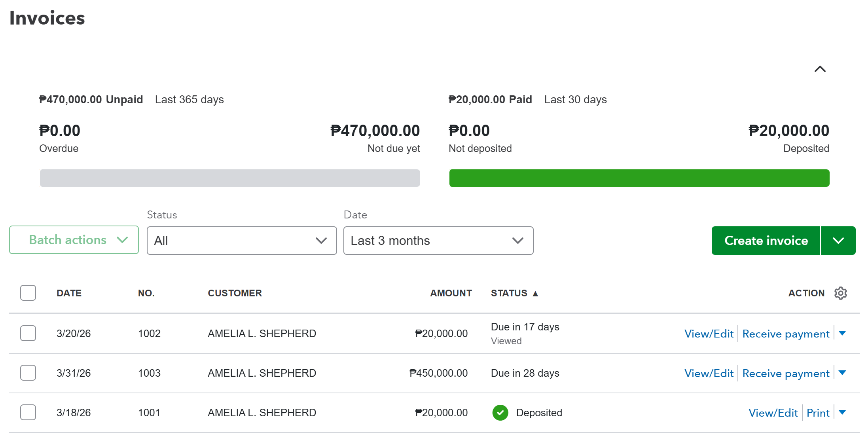Open action arrow for invoice 1003
This screenshot has height=440, width=868.
pyautogui.click(x=842, y=373)
